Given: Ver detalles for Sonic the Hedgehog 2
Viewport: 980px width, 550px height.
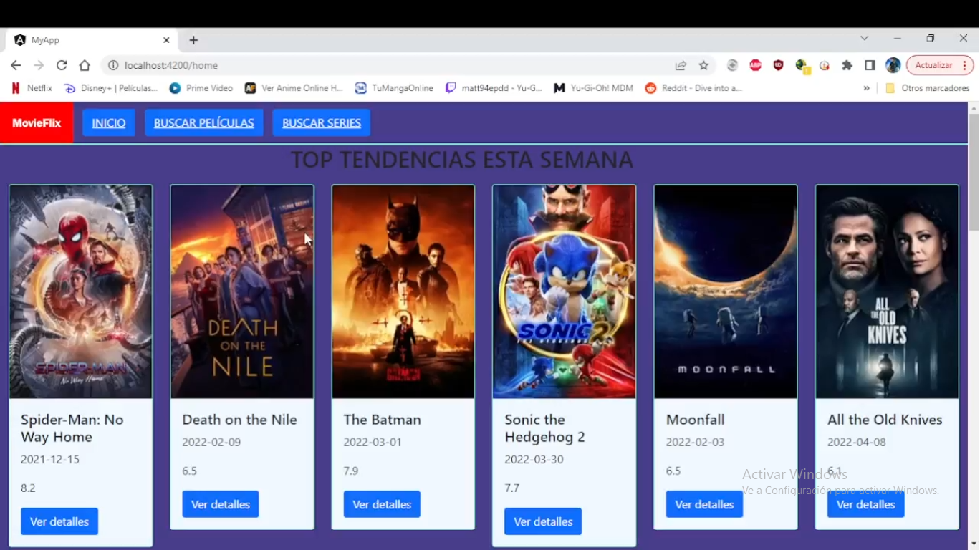Looking at the screenshot, I should point(543,521).
